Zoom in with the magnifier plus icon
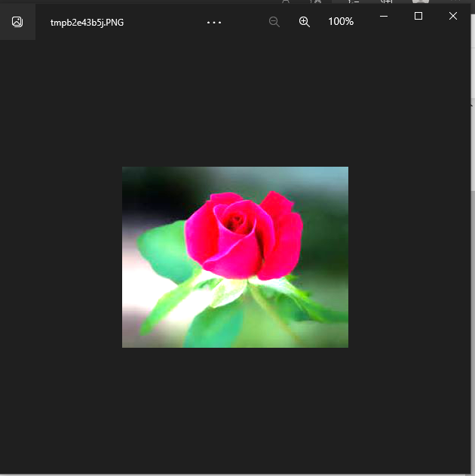475x476 pixels. (305, 22)
